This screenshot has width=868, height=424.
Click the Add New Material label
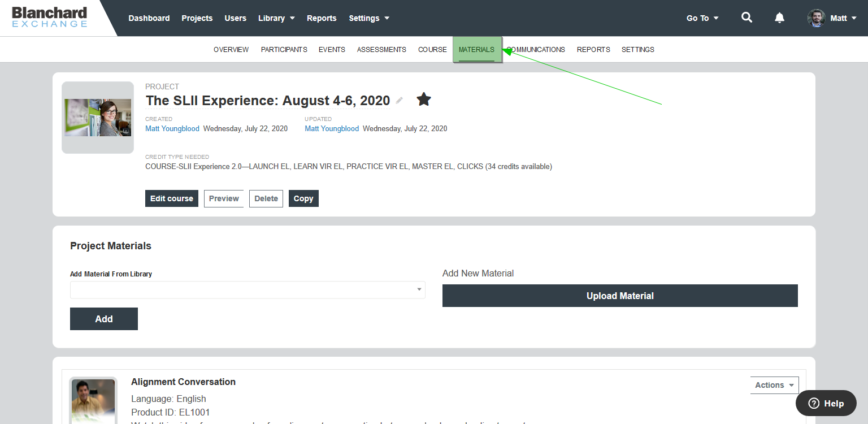coord(478,274)
